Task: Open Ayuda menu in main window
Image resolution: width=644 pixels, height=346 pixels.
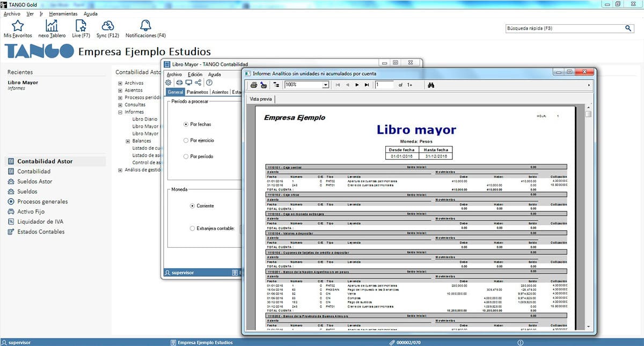Action: pos(91,13)
